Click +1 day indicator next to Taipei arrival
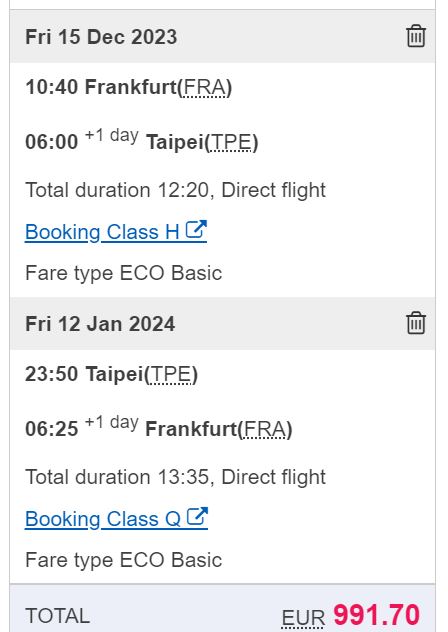Viewport: 448px width, 632px height. (x=112, y=136)
